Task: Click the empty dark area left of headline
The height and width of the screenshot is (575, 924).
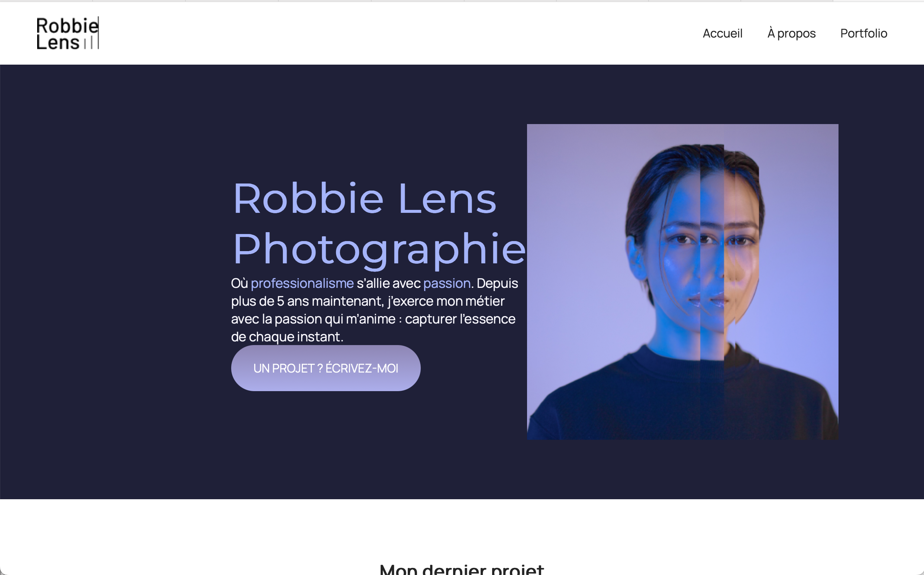Action: (x=114, y=266)
